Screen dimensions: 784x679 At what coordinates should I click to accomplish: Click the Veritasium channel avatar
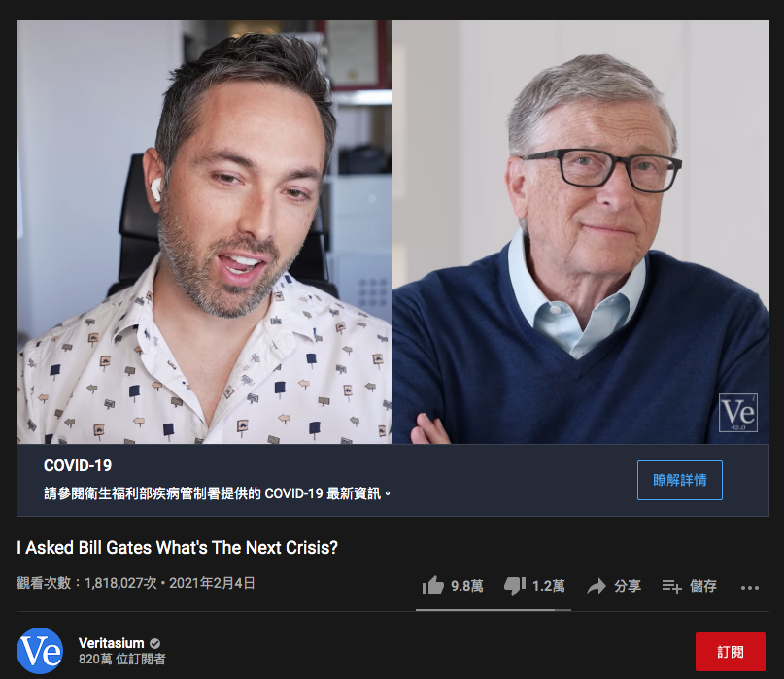coord(40,651)
